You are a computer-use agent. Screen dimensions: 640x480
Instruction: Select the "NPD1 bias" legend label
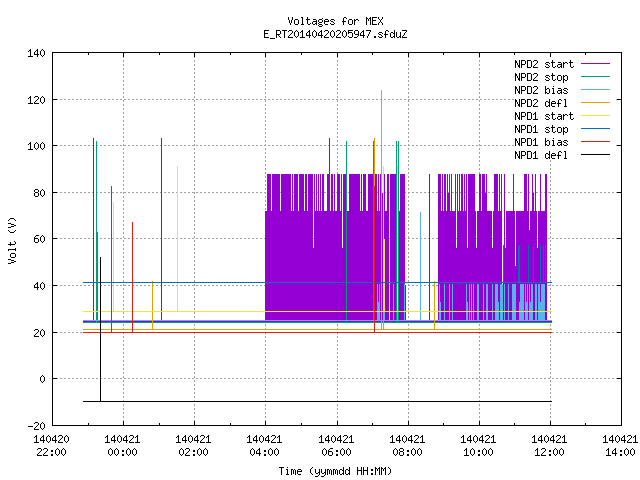[x=541, y=142]
